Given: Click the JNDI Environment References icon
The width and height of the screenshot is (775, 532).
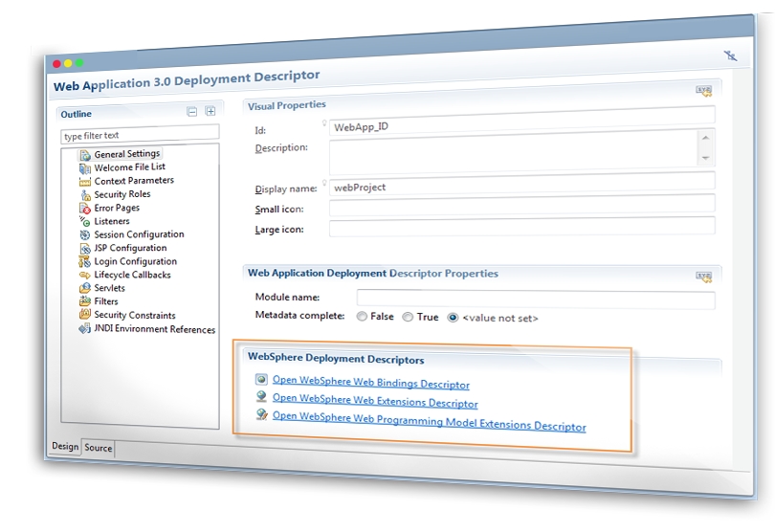Looking at the screenshot, I should coord(84,328).
